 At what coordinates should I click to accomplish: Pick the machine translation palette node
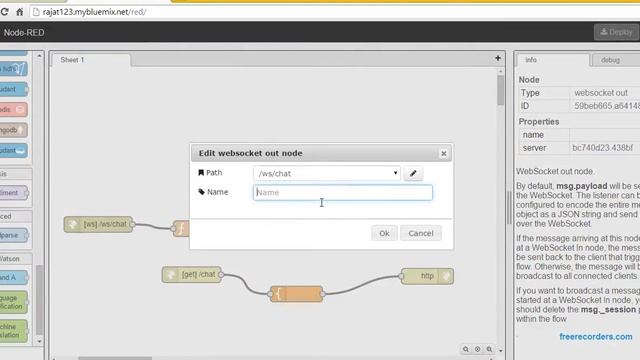(13, 331)
